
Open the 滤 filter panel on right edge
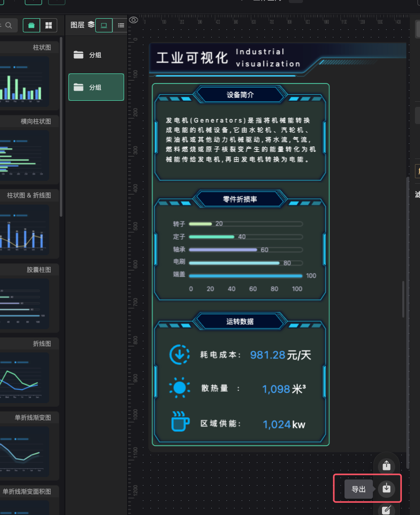coord(416,193)
